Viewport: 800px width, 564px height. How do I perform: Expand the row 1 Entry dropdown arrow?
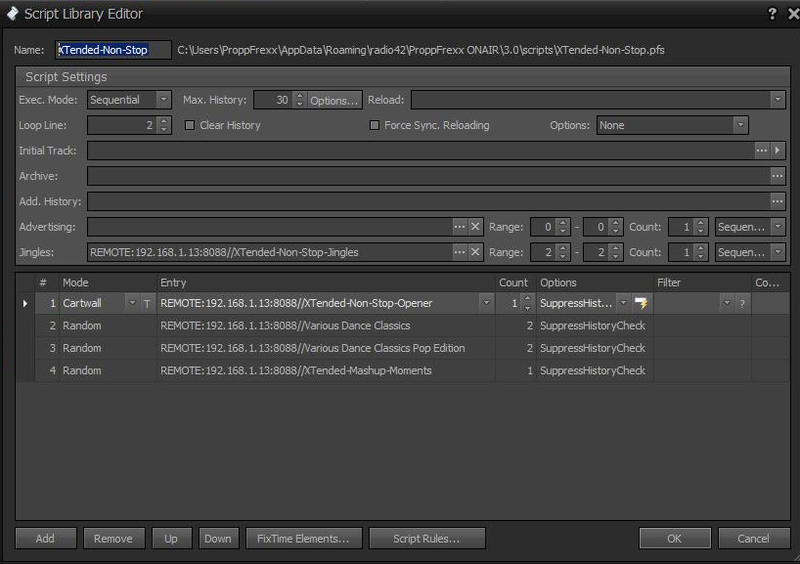tap(486, 303)
